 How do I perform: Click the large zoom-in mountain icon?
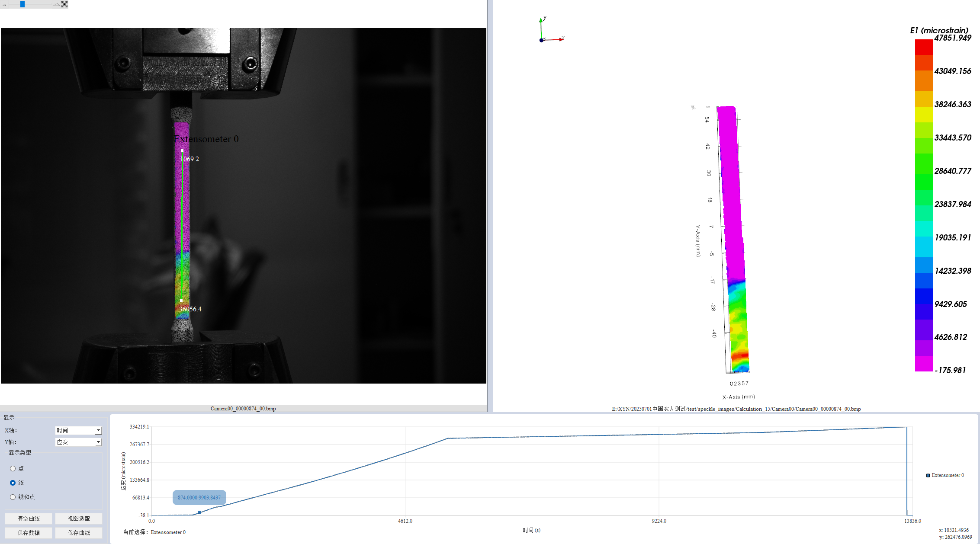[56, 4]
